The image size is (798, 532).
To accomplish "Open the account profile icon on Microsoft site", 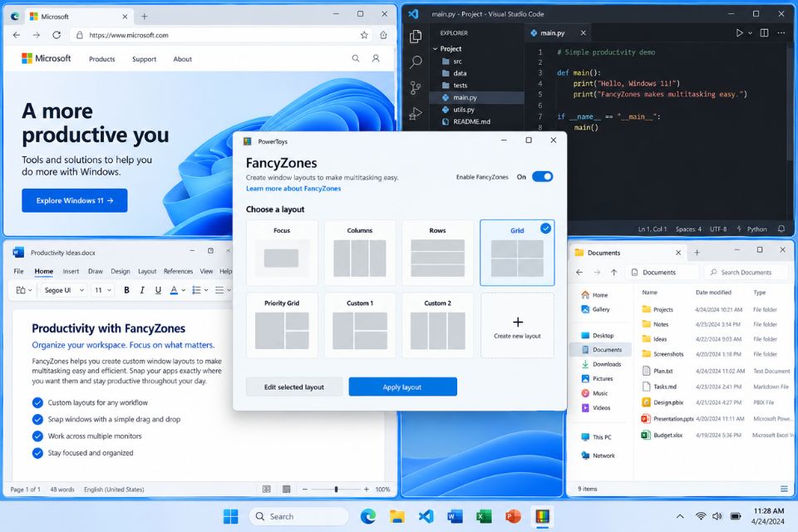I will [376, 58].
